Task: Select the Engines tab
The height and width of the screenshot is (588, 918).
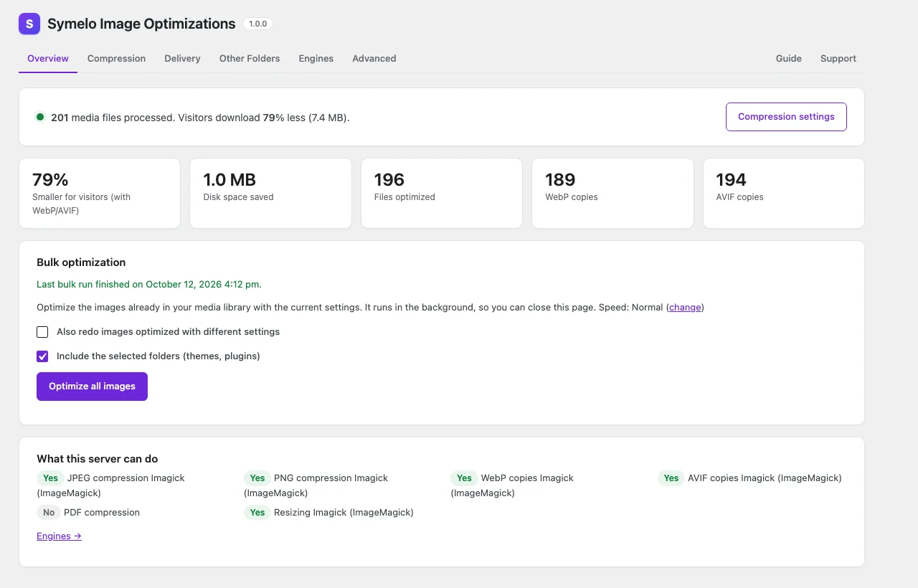Action: coord(316,59)
